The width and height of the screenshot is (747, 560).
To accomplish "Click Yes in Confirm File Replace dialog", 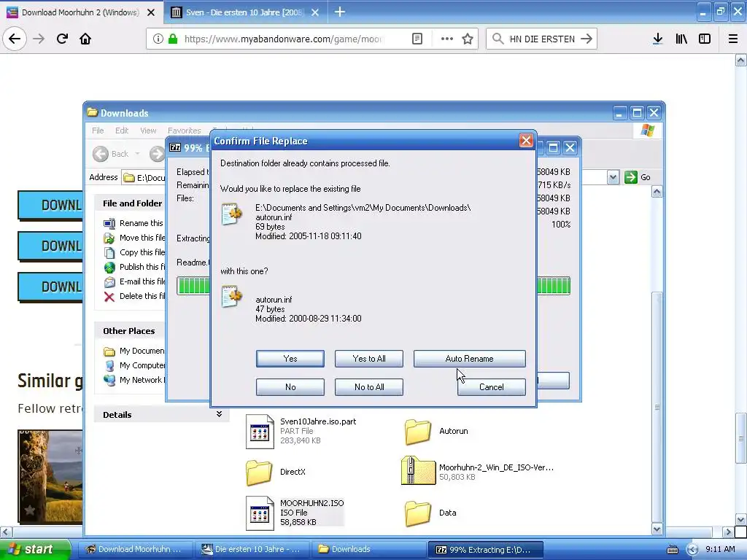I will pyautogui.click(x=290, y=359).
